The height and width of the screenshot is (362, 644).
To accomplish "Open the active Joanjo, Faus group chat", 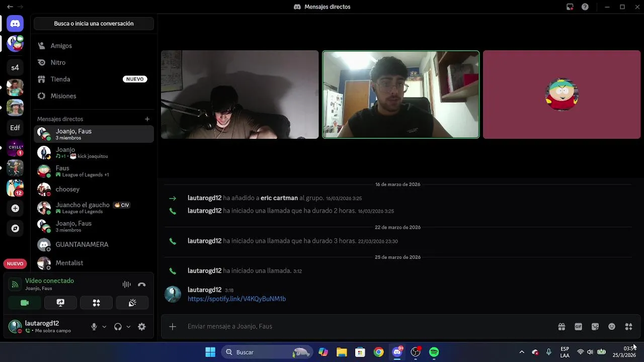I will (94, 134).
